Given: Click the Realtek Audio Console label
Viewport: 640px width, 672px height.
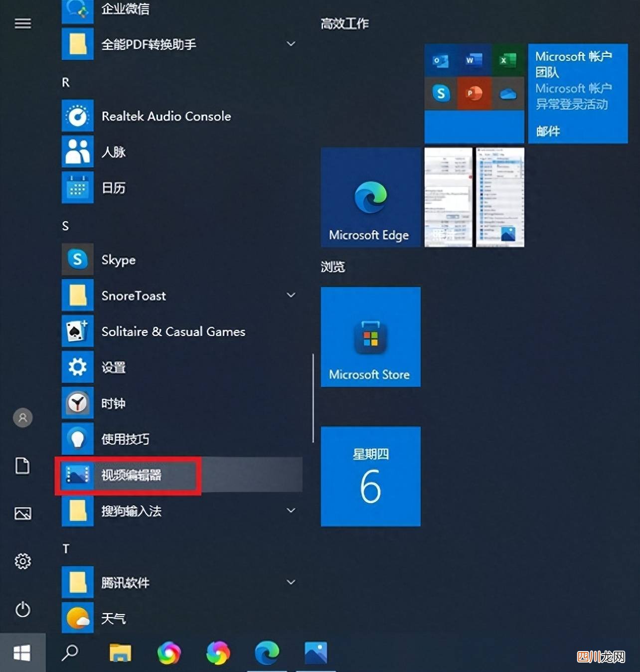Looking at the screenshot, I should coord(166,116).
